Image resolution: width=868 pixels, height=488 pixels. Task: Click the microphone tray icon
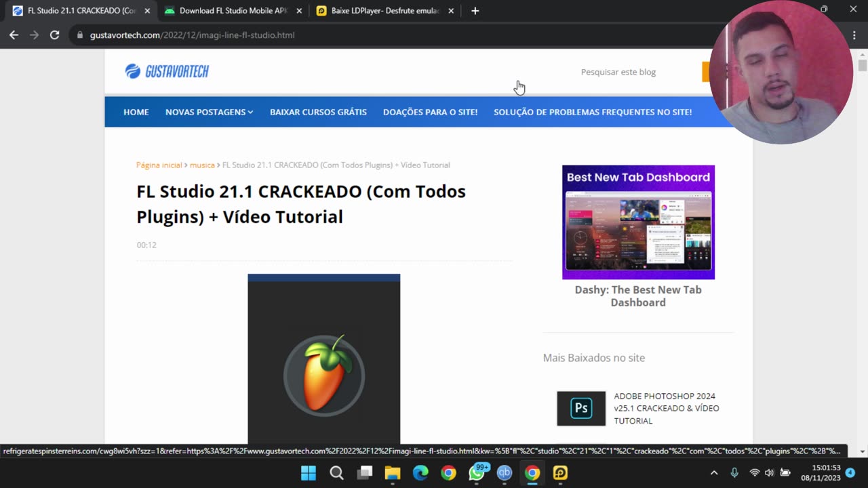click(x=734, y=472)
